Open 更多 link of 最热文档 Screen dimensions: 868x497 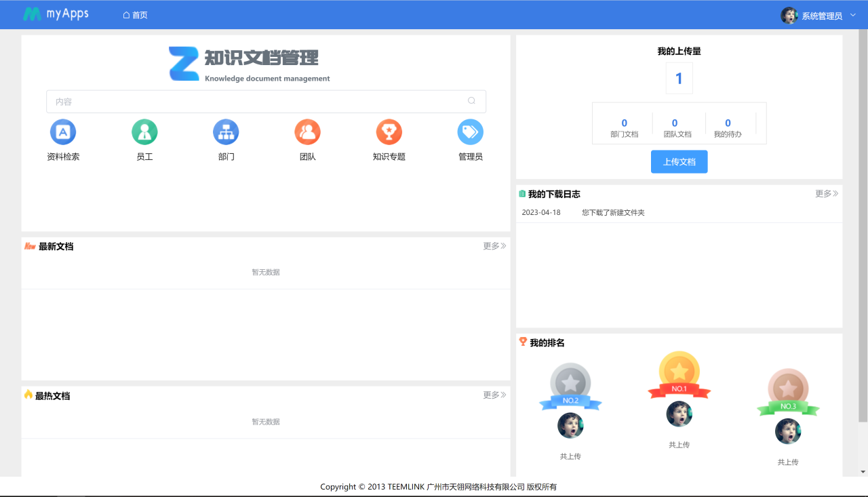494,395
